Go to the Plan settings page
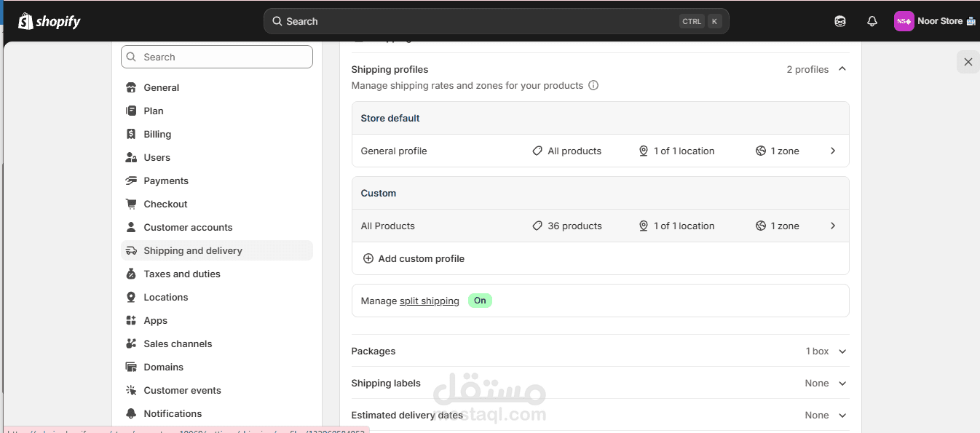Screen dimensions: 980x433 coord(217,111)
